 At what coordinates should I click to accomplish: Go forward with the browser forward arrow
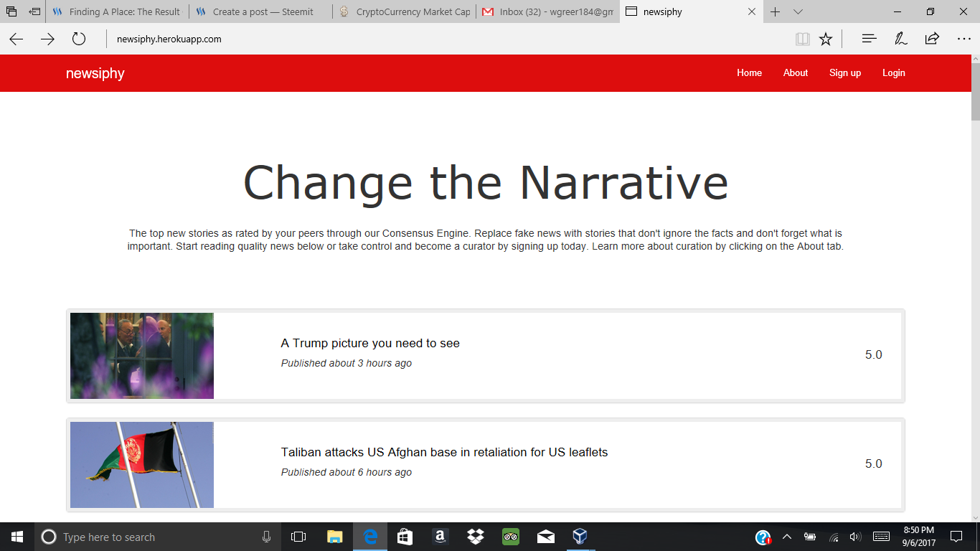coord(47,39)
